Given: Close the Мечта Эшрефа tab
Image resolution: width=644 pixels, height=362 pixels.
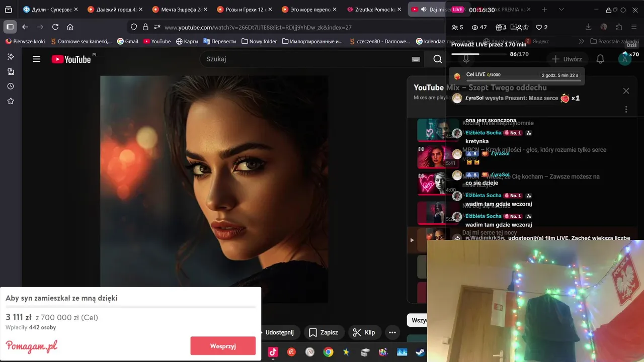Looking at the screenshot, I should [x=205, y=10].
